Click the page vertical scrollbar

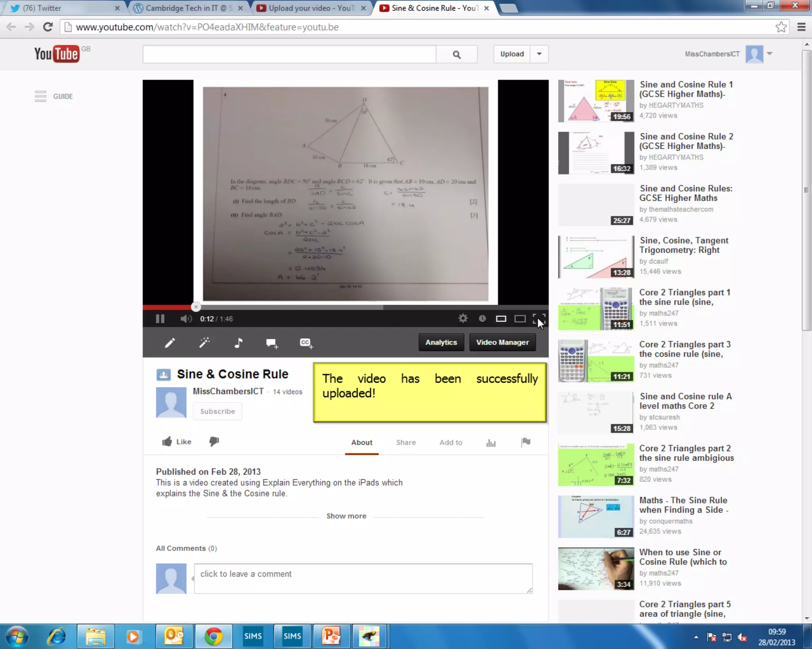pyautogui.click(x=806, y=190)
